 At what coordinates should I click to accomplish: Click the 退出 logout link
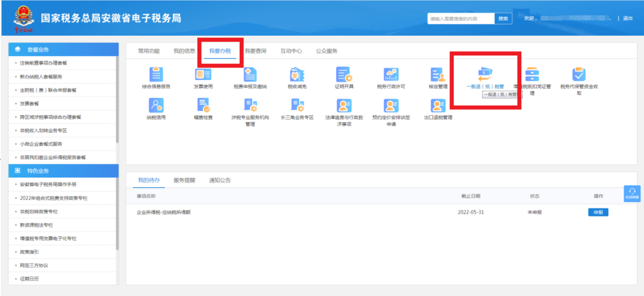(x=628, y=18)
